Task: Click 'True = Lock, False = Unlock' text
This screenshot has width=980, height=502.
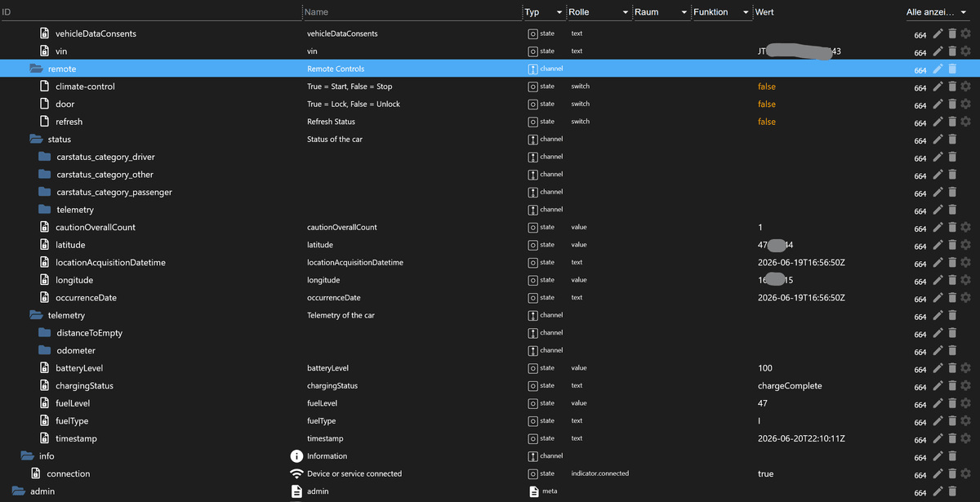Action: pos(354,104)
